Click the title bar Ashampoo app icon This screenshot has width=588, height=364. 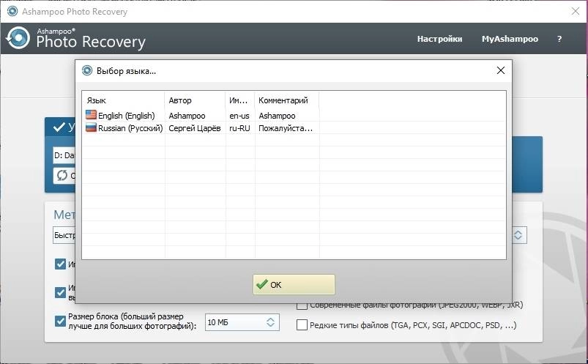pyautogui.click(x=12, y=11)
